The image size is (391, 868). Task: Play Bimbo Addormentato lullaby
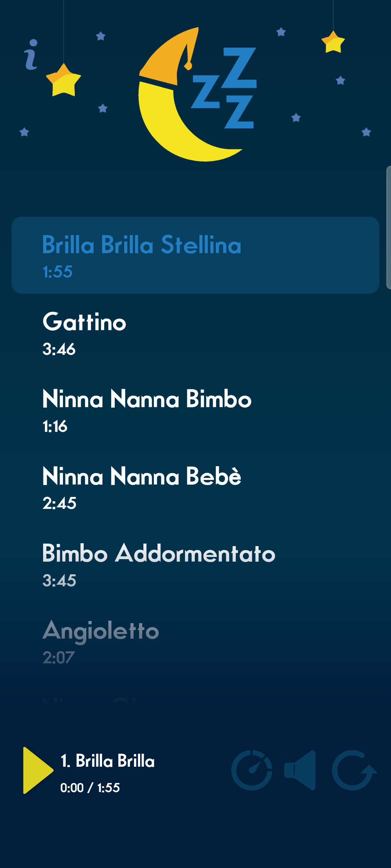195,564
